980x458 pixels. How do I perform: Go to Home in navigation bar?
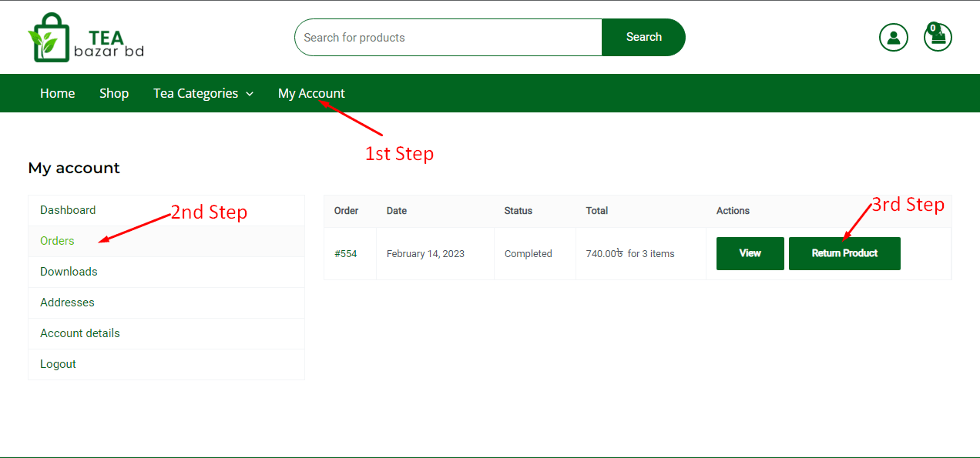(x=57, y=93)
